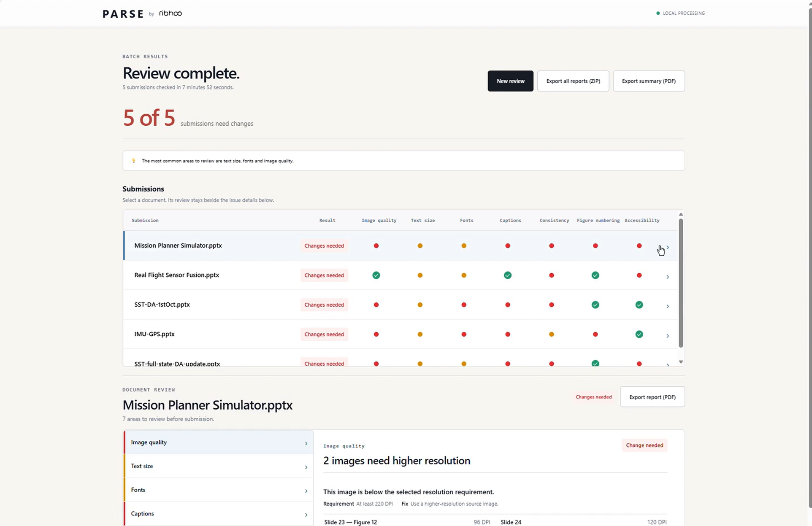Select IMU-GPS.pptx filename
Screen dimensions: 812x526
(x=154, y=334)
